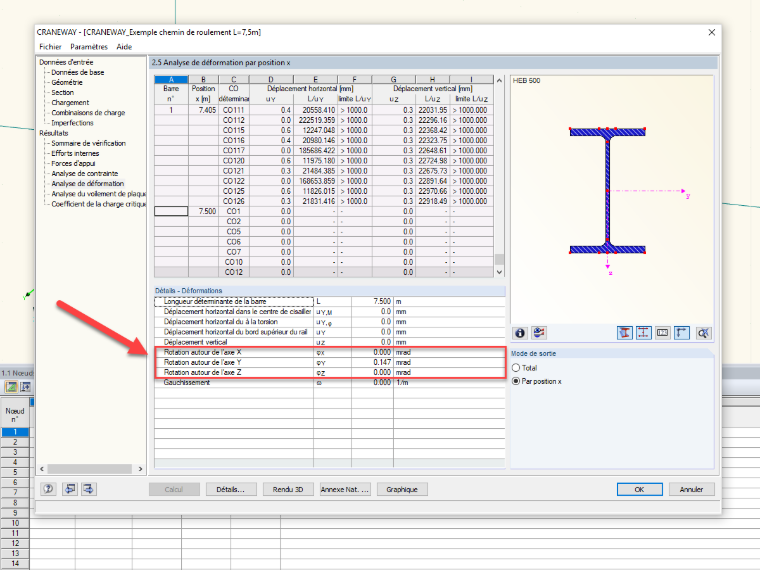The image size is (760, 570).
Task: Open Analyse du voilement de plaque item
Action: click(x=98, y=194)
